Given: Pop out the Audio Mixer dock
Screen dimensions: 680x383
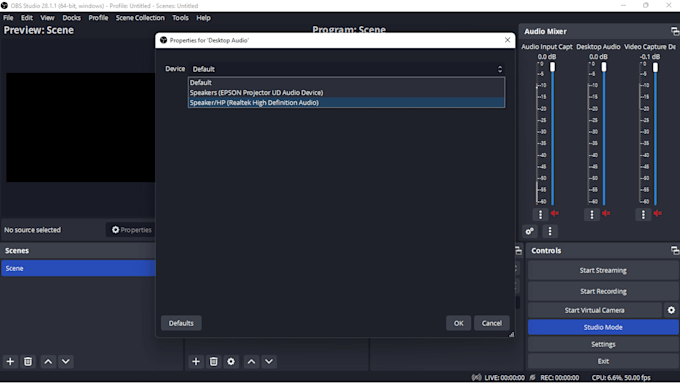Looking at the screenshot, I should click(674, 31).
